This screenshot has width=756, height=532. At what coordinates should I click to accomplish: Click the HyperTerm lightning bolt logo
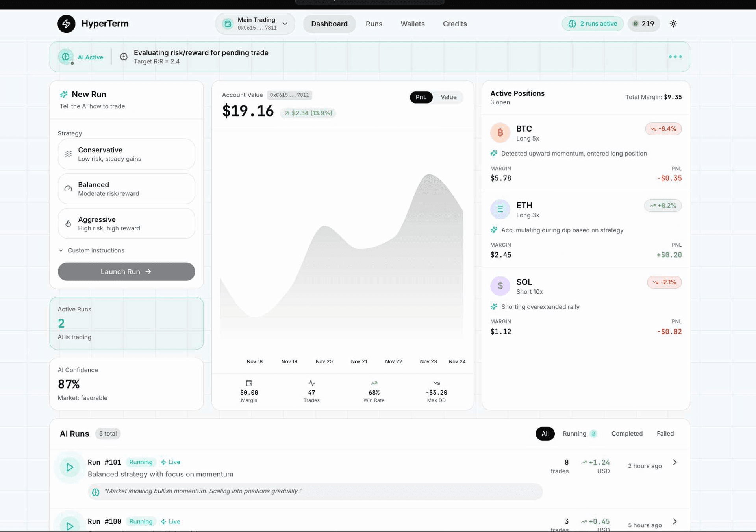[66, 24]
